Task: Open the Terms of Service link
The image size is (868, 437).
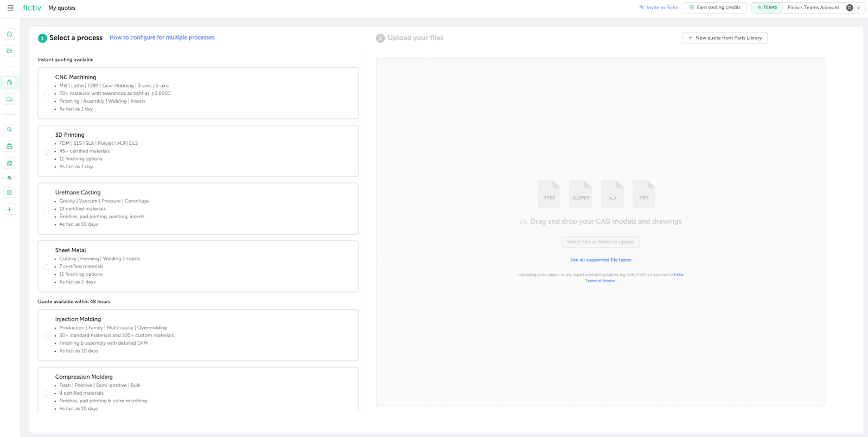Action: [x=600, y=281]
